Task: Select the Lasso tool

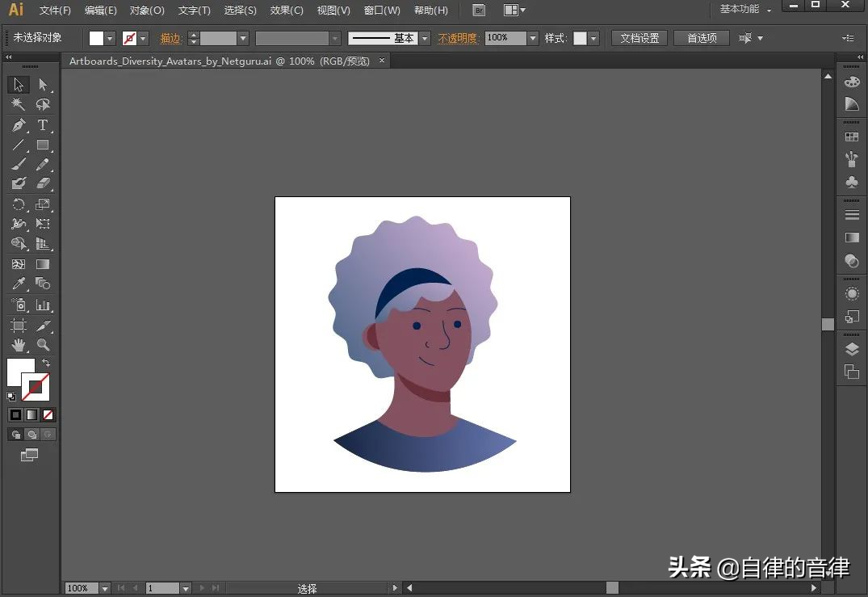Action: click(43, 104)
